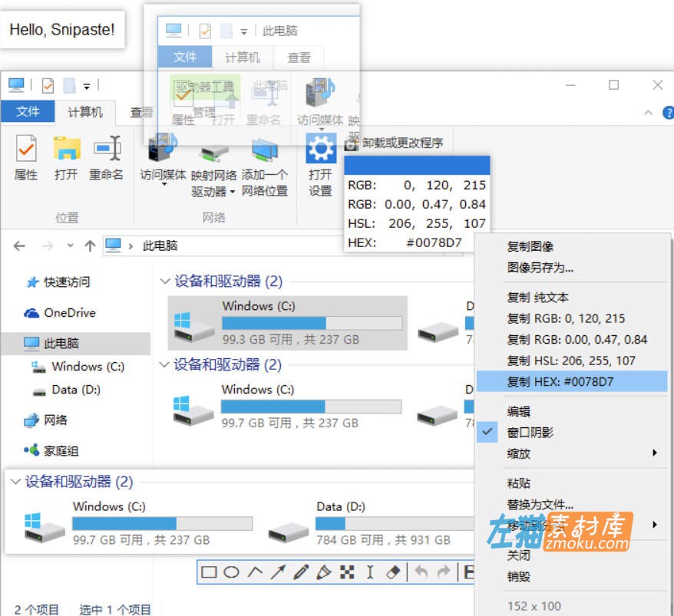
Task: Select the Pencil annotation tool
Action: pos(301,572)
